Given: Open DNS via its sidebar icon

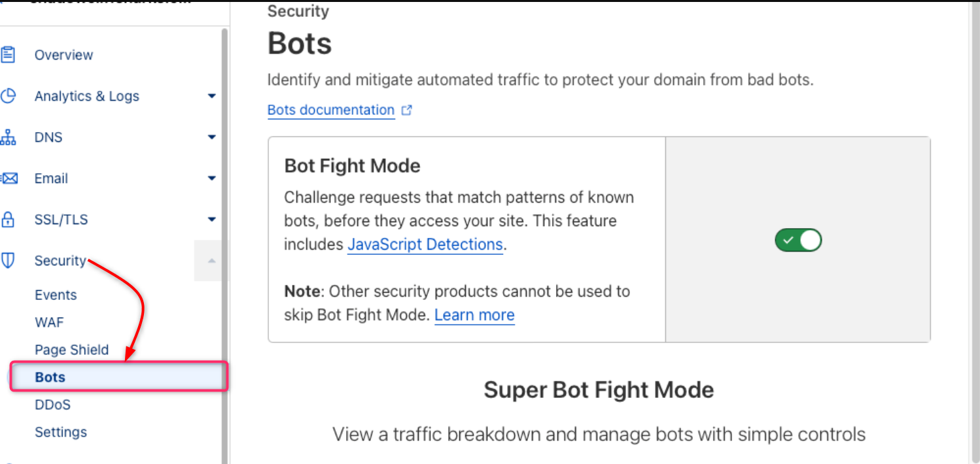Looking at the screenshot, I should point(9,137).
